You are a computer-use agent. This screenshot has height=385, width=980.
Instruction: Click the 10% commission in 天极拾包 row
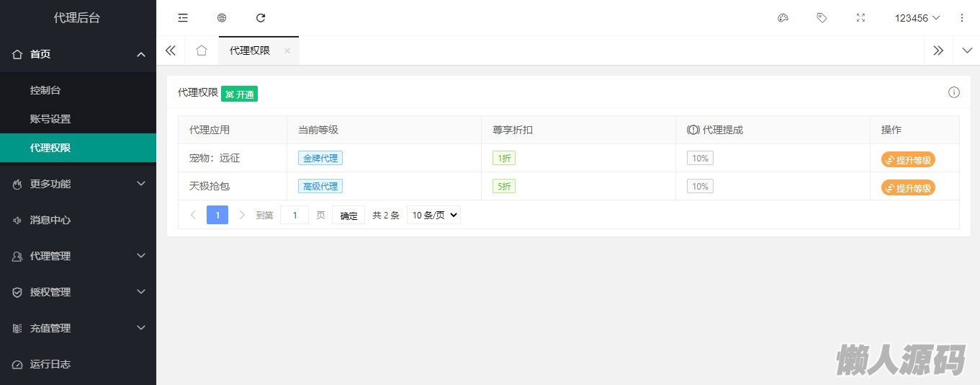pos(700,186)
